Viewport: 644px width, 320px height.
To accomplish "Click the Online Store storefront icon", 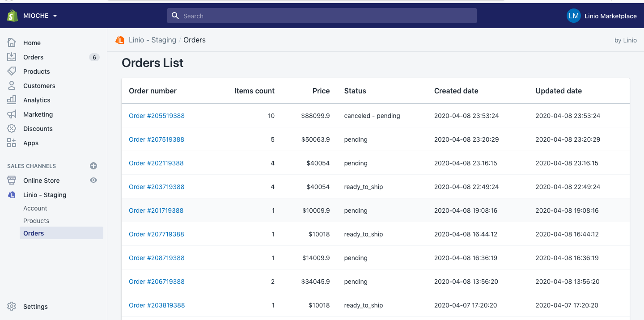I will tap(12, 181).
